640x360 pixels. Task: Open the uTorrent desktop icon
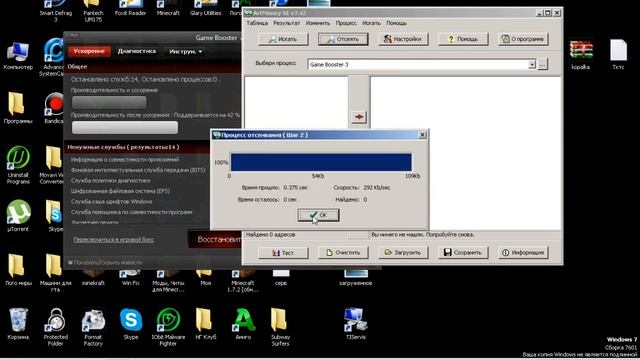point(18,216)
